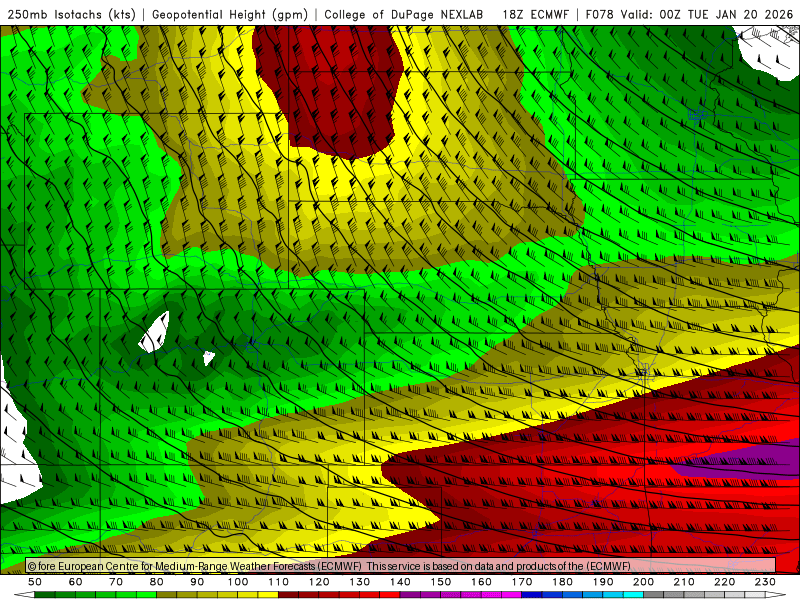Click the 90 value on the legend
800x600 pixels.
click(197, 582)
